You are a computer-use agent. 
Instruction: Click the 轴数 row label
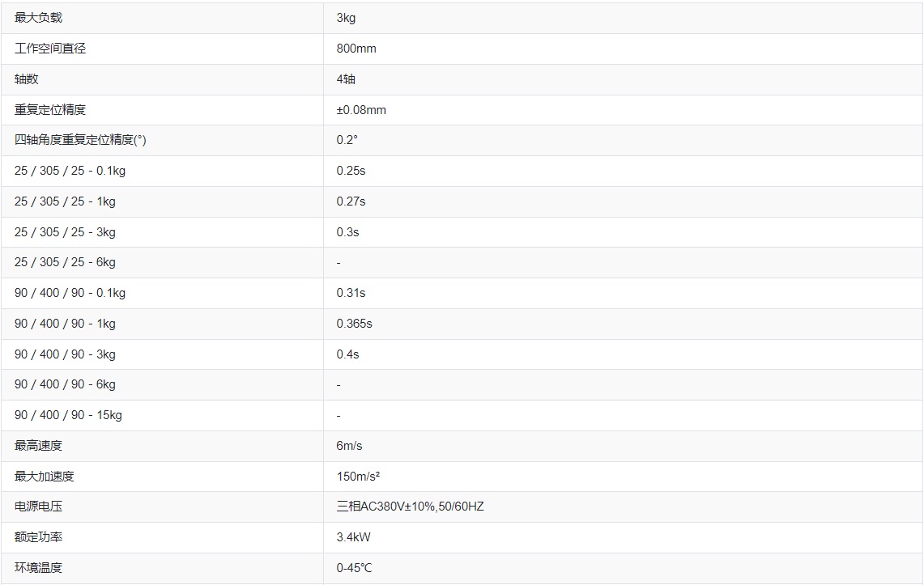26,79
